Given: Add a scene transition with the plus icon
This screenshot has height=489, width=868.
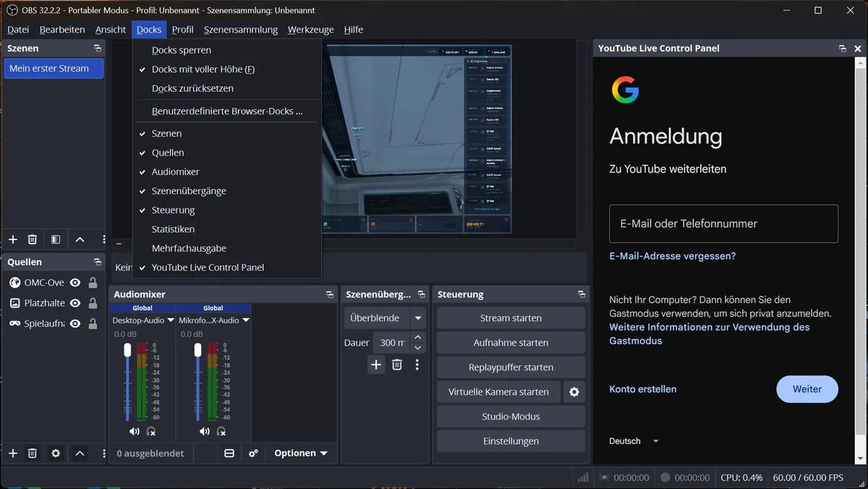Looking at the screenshot, I should 376,365.
